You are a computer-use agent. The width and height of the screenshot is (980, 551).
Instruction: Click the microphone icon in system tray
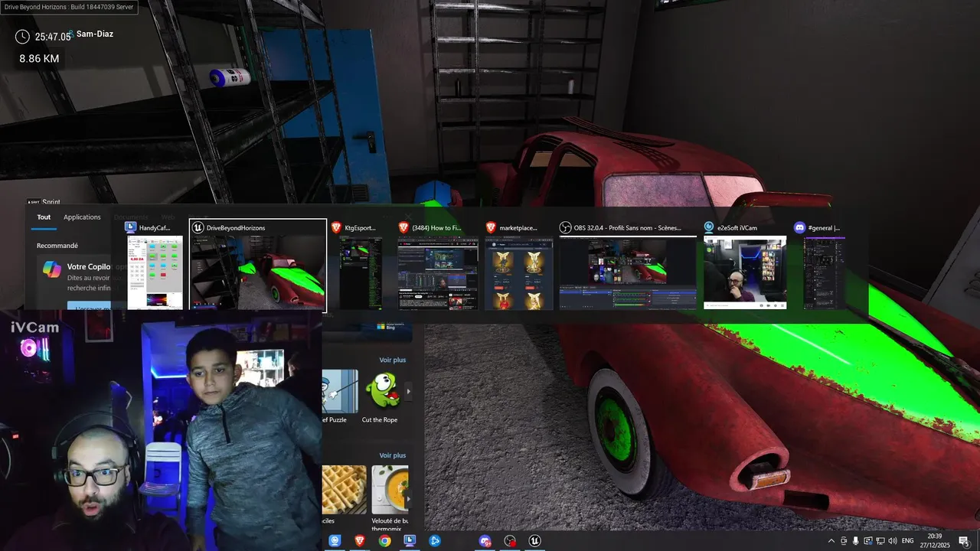coord(855,541)
